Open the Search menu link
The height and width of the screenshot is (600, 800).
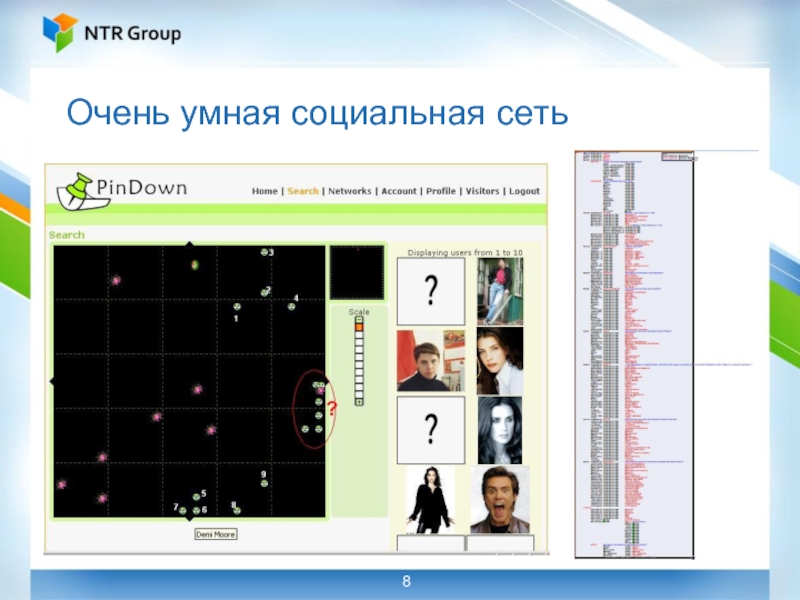[303, 191]
